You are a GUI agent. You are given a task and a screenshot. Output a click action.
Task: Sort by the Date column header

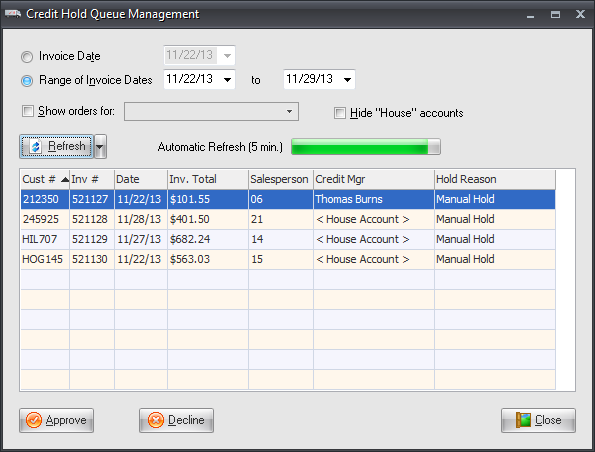pos(141,179)
